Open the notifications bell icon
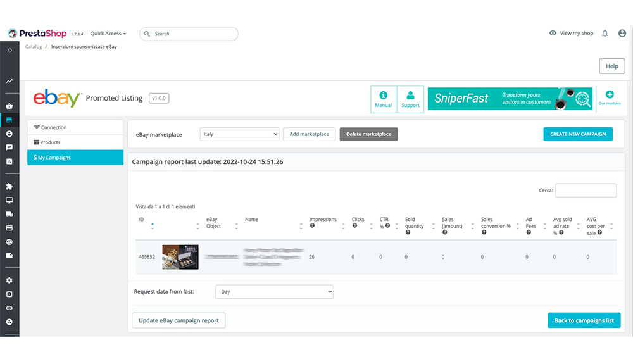The width and height of the screenshot is (633, 364). tap(605, 34)
